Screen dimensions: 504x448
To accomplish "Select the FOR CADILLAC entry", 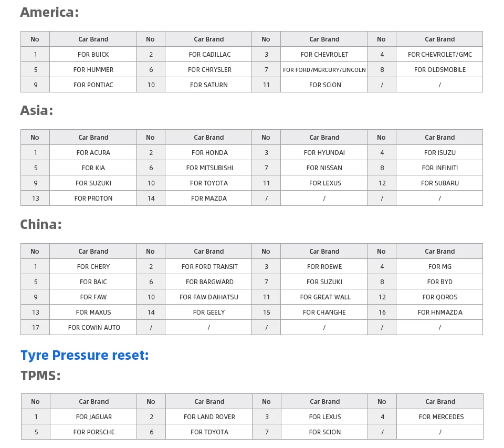I will (208, 54).
